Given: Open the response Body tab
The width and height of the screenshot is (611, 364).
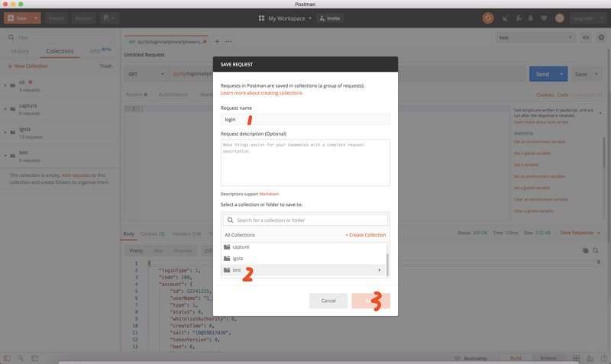Looking at the screenshot, I should pos(128,234).
